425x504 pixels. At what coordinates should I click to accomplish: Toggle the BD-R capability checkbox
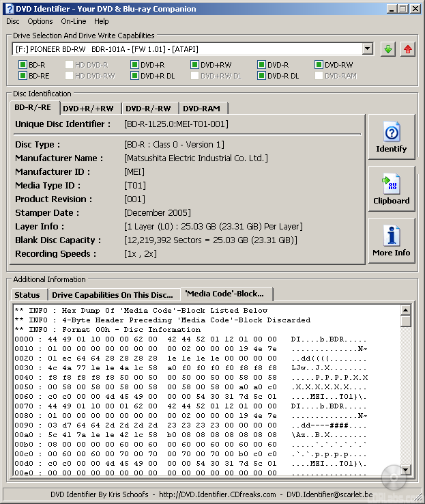[x=23, y=65]
